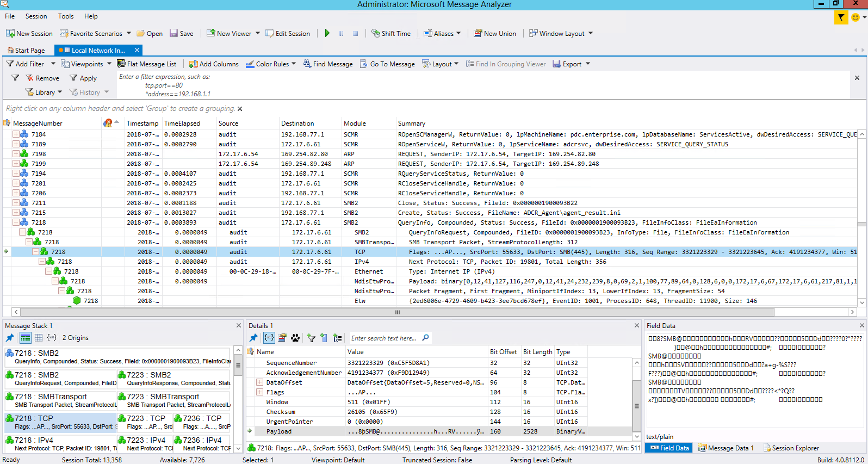Click the Details add column icon
Screen dimensions: 868x464
click(324, 338)
